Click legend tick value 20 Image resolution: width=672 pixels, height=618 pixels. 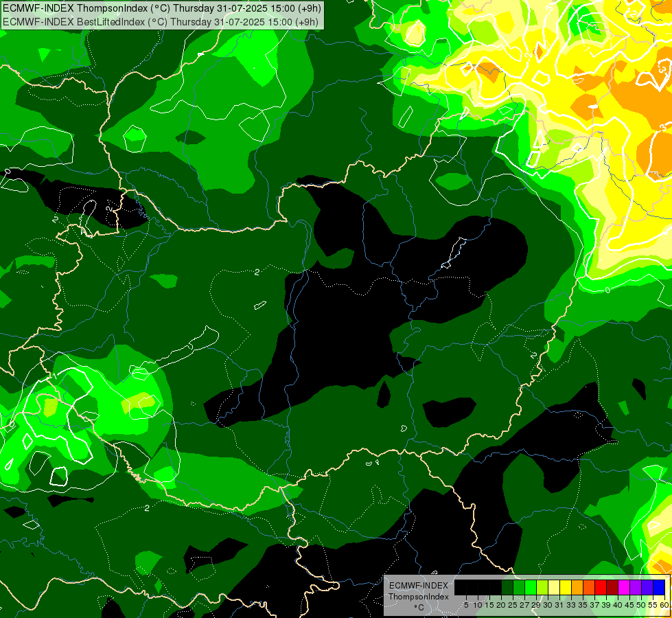pos(502,605)
